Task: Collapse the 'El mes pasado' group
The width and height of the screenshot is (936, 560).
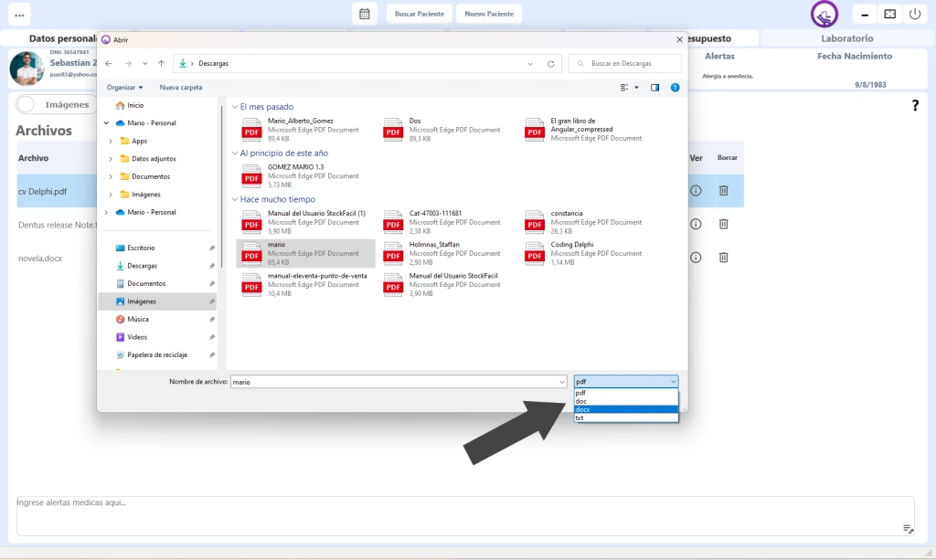Action: tap(234, 107)
